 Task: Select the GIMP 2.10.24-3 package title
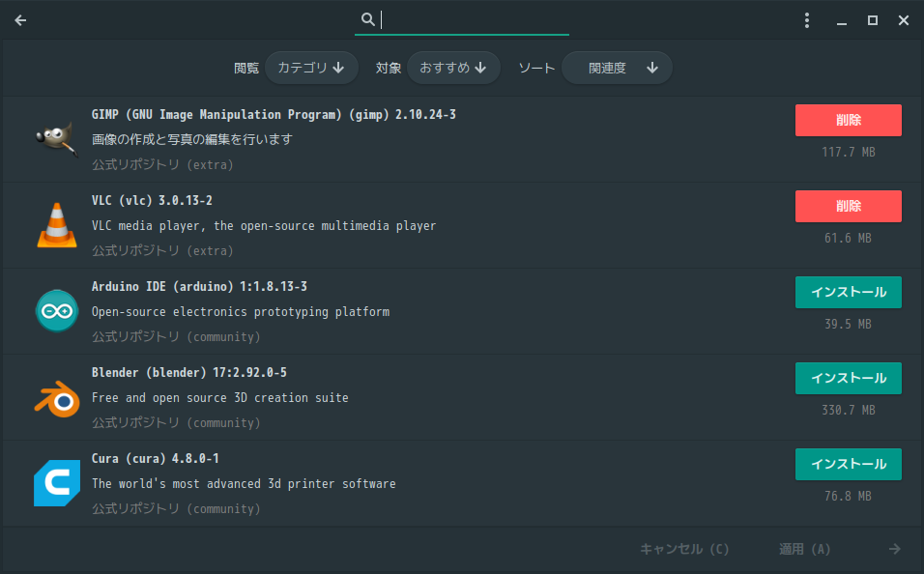click(x=274, y=114)
